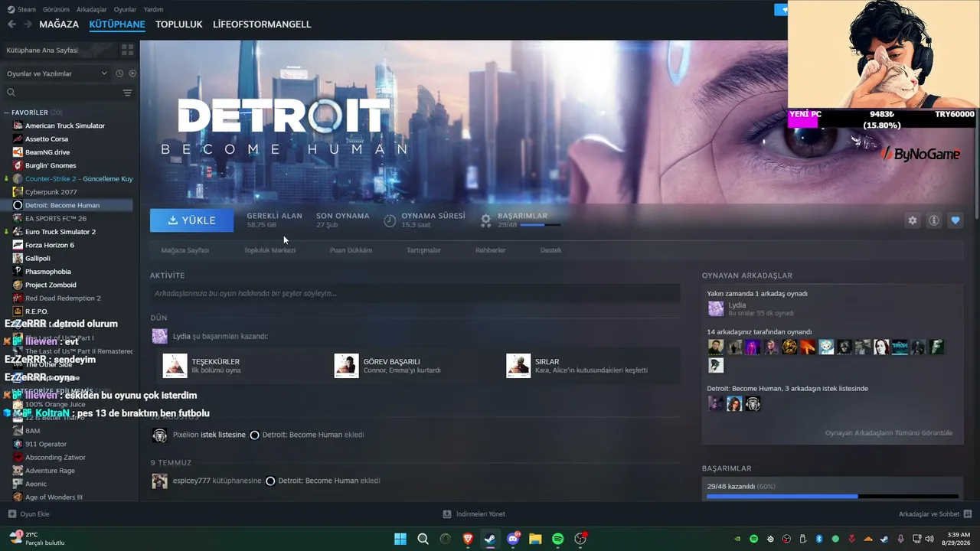Open Tartışmalar link
980x551 pixels.
pyautogui.click(x=423, y=250)
